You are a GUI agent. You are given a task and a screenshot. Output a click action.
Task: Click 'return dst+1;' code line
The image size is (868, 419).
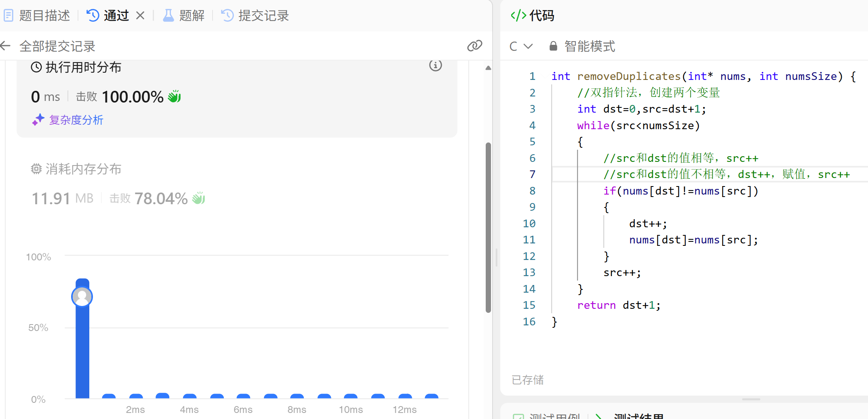619,305
